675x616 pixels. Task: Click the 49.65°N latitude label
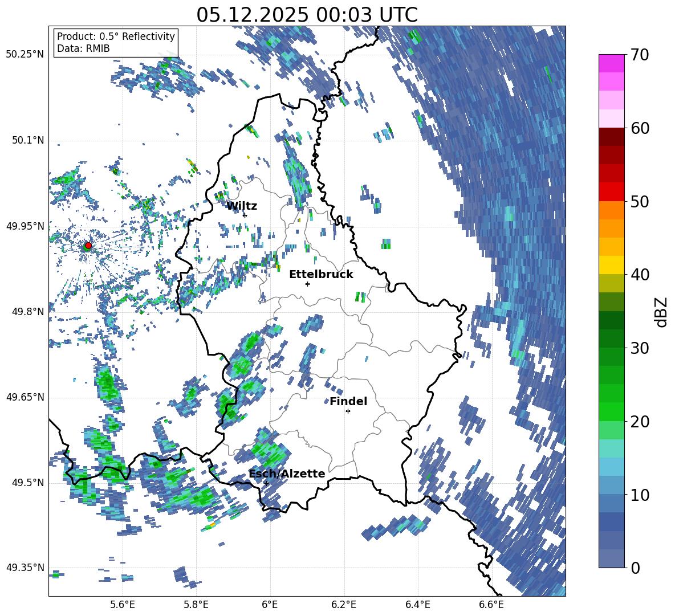pos(25,397)
